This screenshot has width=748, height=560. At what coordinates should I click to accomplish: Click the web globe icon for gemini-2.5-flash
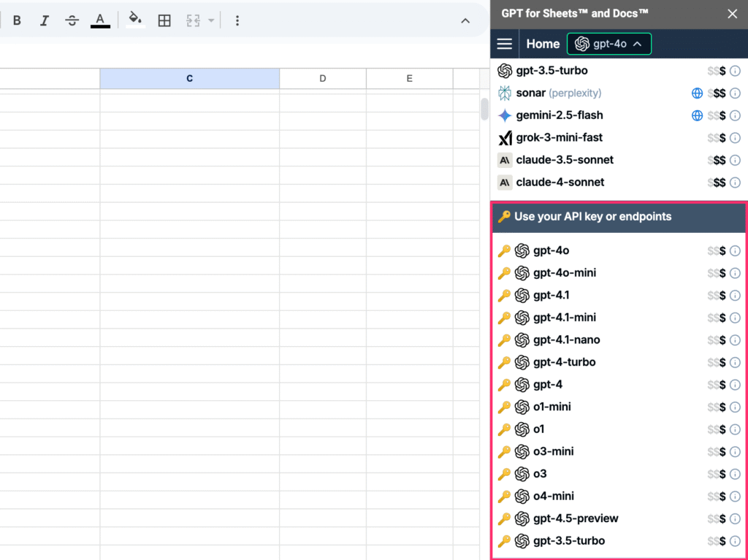point(697,115)
